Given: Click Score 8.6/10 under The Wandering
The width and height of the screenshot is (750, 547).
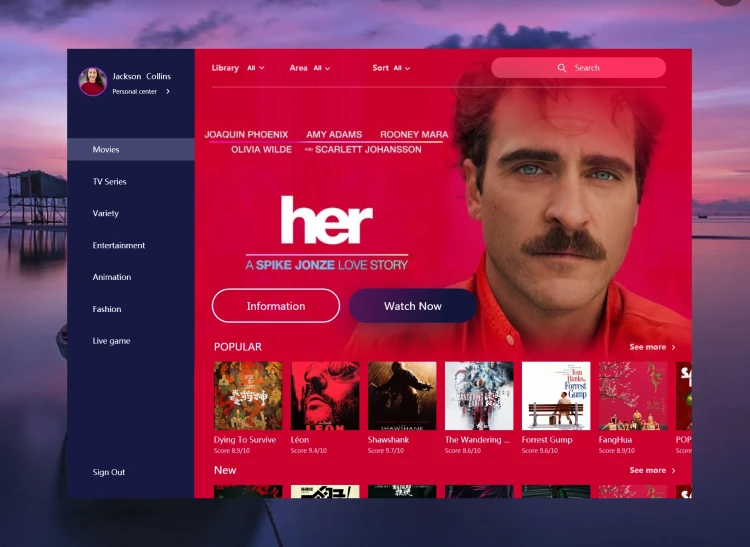Looking at the screenshot, I should tap(463, 451).
